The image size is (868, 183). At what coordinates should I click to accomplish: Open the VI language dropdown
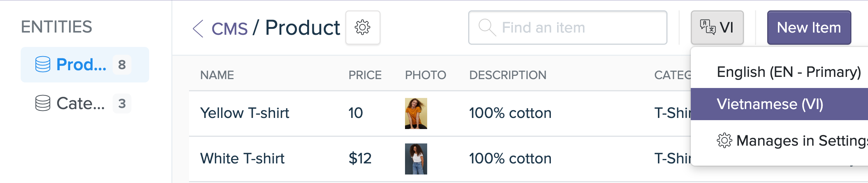point(717,28)
